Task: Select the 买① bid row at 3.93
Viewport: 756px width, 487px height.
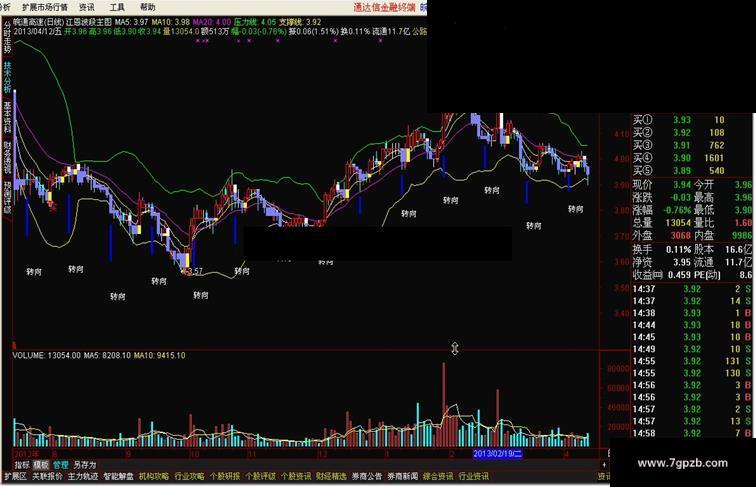Action: tap(679, 120)
